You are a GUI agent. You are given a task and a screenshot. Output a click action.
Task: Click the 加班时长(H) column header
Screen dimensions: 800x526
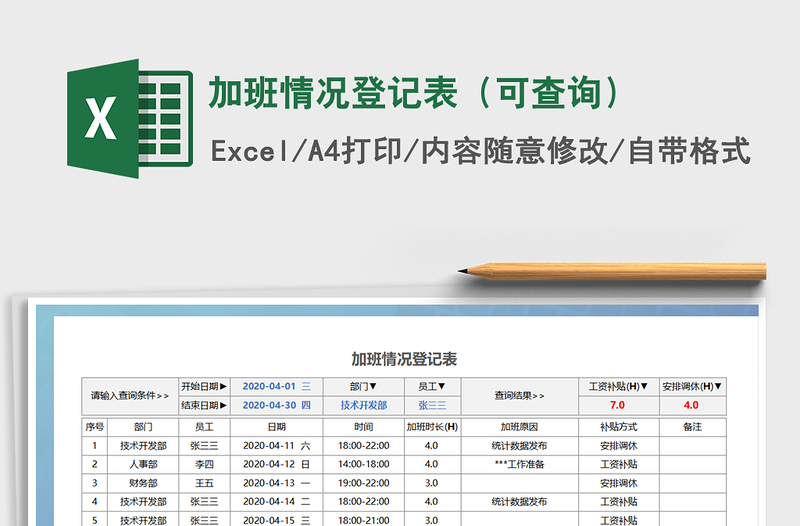click(432, 427)
